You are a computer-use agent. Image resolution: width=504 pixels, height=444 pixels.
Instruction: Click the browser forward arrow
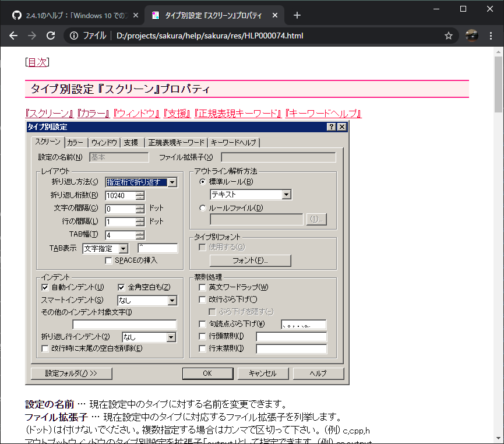point(32,36)
